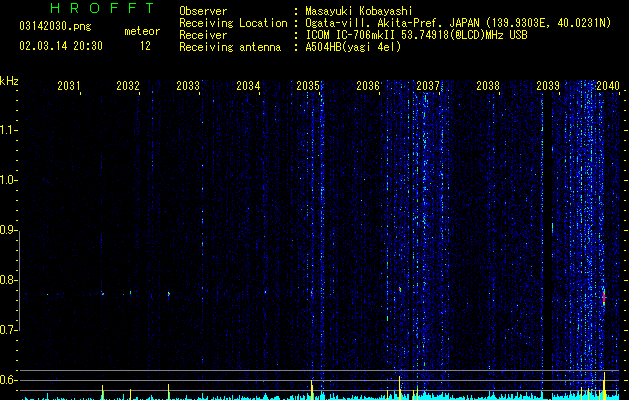Image resolution: width=629 pixels, height=400 pixels.
Task: Click the 2033 time marker
Action: pos(188,86)
